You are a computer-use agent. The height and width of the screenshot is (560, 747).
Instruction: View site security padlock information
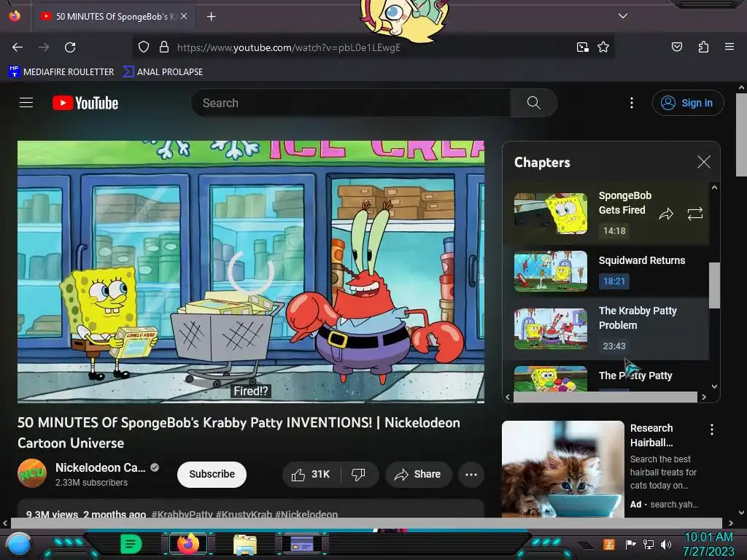click(x=164, y=47)
